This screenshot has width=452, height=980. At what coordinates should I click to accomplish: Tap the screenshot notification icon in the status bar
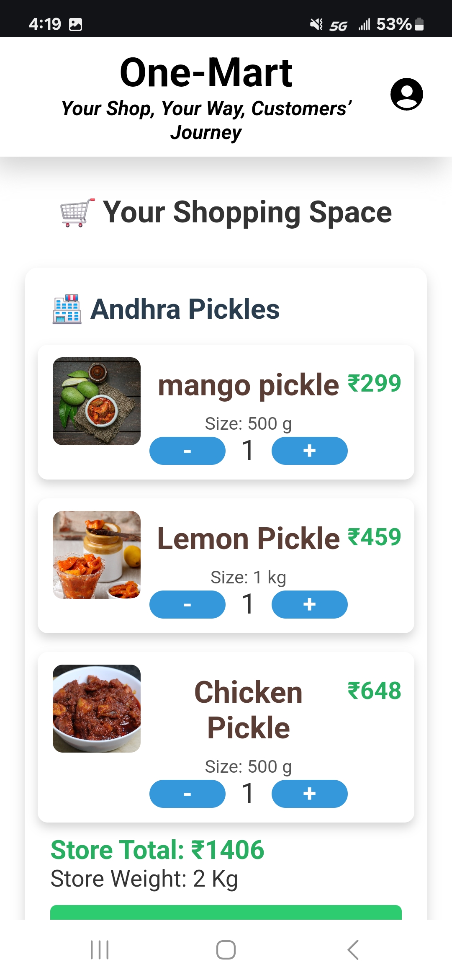tap(75, 24)
